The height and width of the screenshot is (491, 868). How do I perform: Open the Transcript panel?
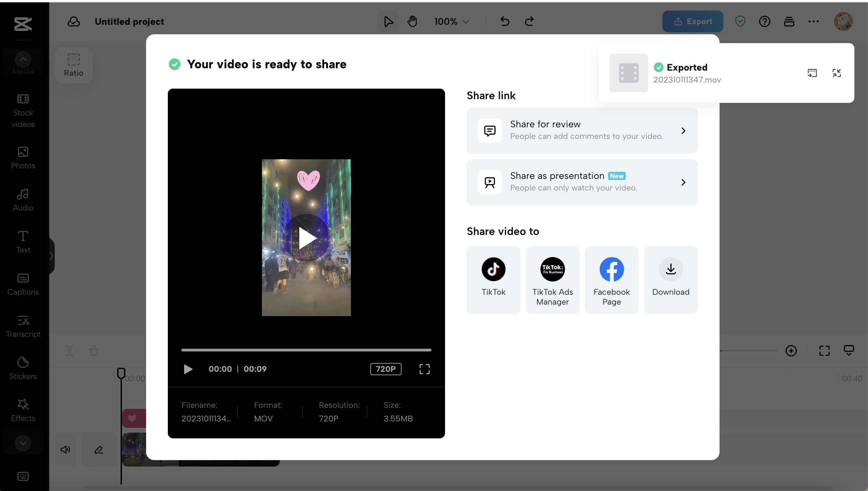22,327
